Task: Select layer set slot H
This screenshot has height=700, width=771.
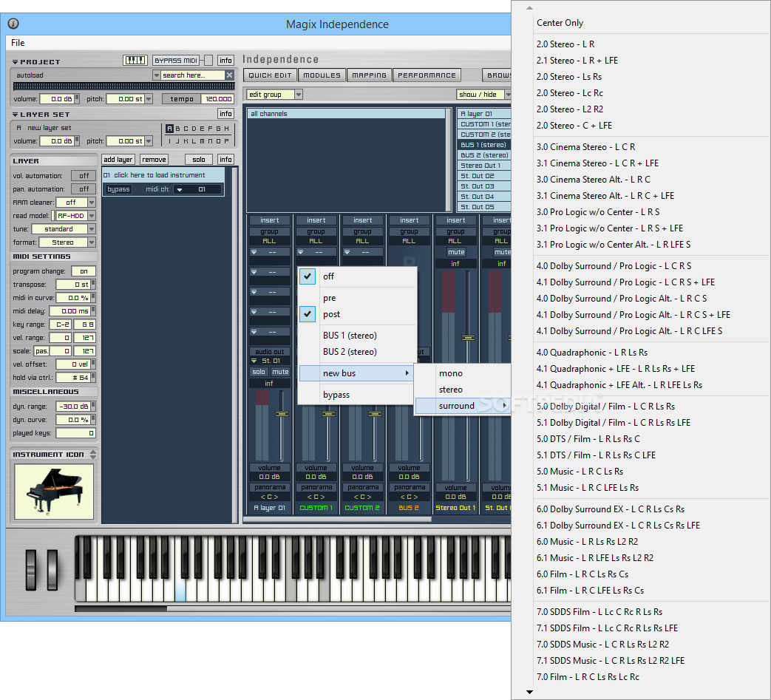Action: [227, 129]
